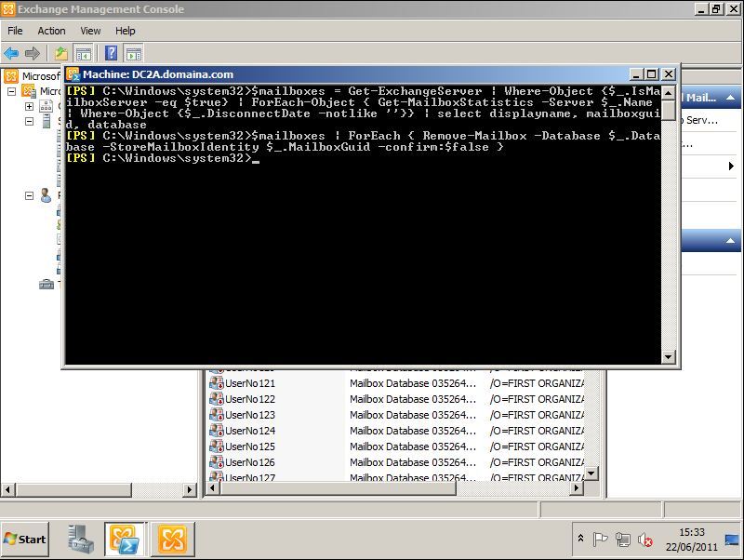The height and width of the screenshot is (560, 744).
Task: Click the network tray icon
Action: coord(622,540)
